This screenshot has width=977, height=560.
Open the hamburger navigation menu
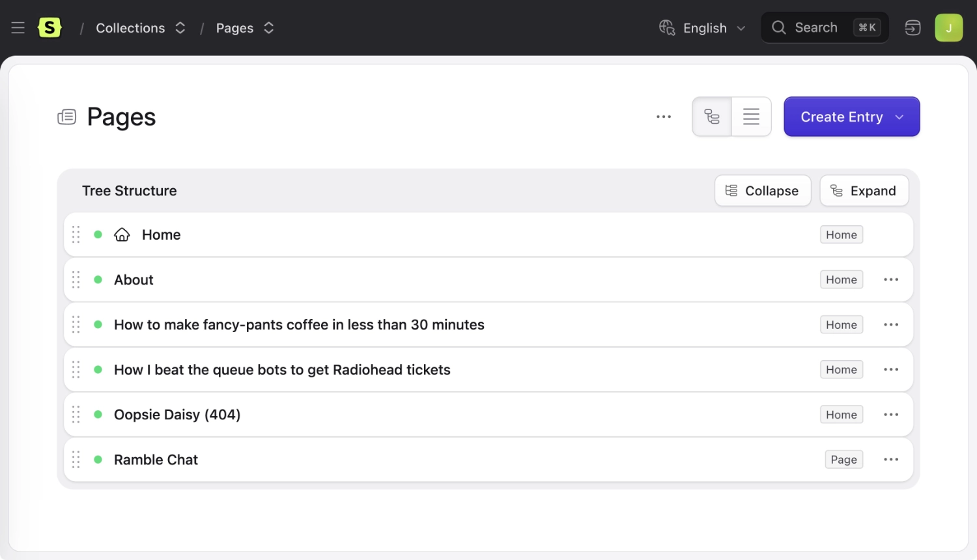point(18,28)
